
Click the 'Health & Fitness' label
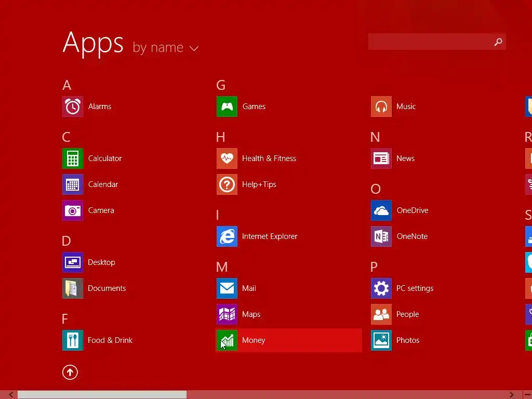click(x=269, y=158)
